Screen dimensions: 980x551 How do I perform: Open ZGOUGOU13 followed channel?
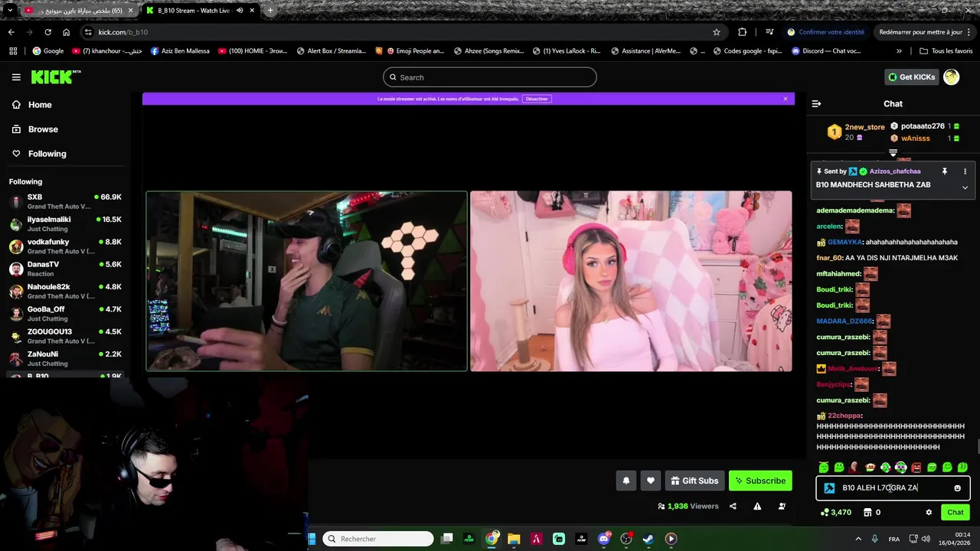click(65, 337)
